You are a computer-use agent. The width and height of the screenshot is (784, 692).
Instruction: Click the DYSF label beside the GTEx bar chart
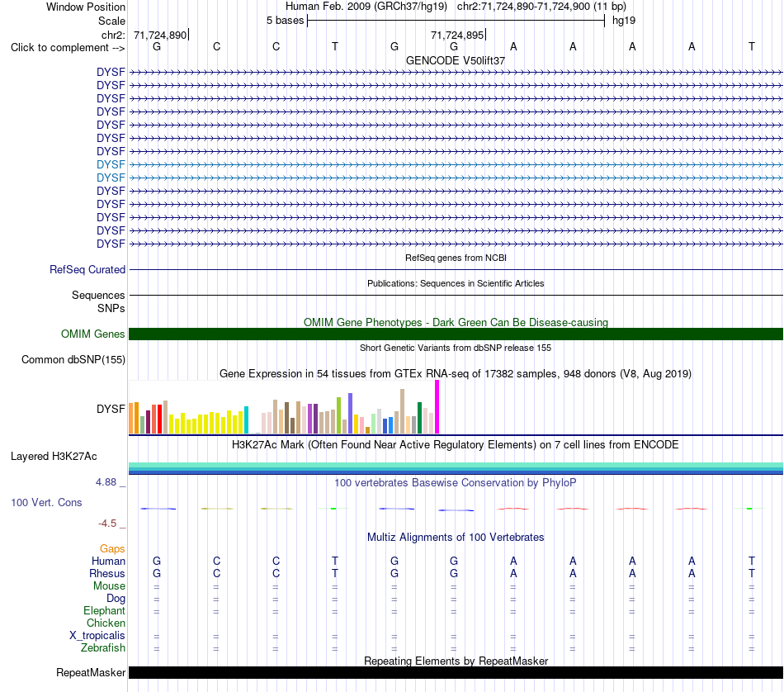tap(111, 409)
